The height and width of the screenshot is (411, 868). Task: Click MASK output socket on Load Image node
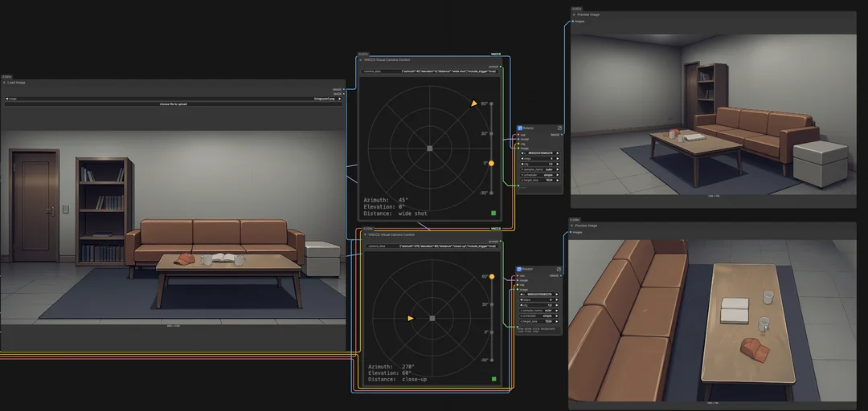click(x=344, y=93)
